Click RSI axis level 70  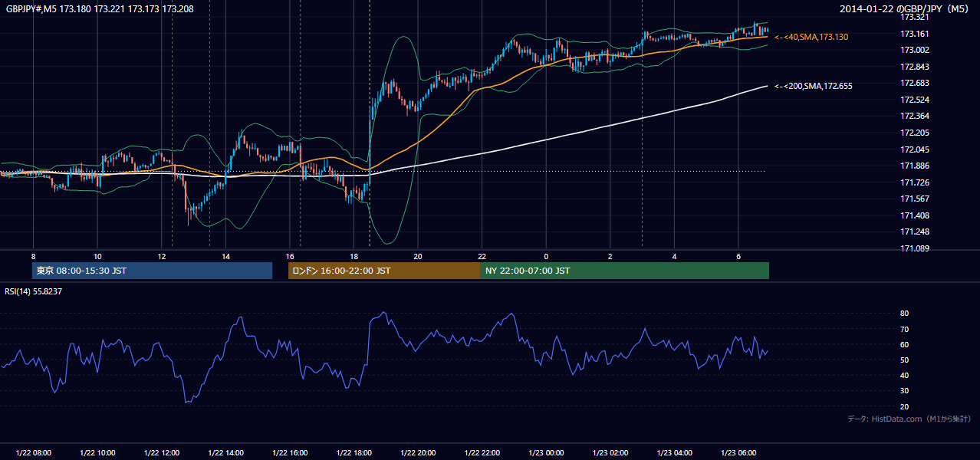[x=904, y=329]
